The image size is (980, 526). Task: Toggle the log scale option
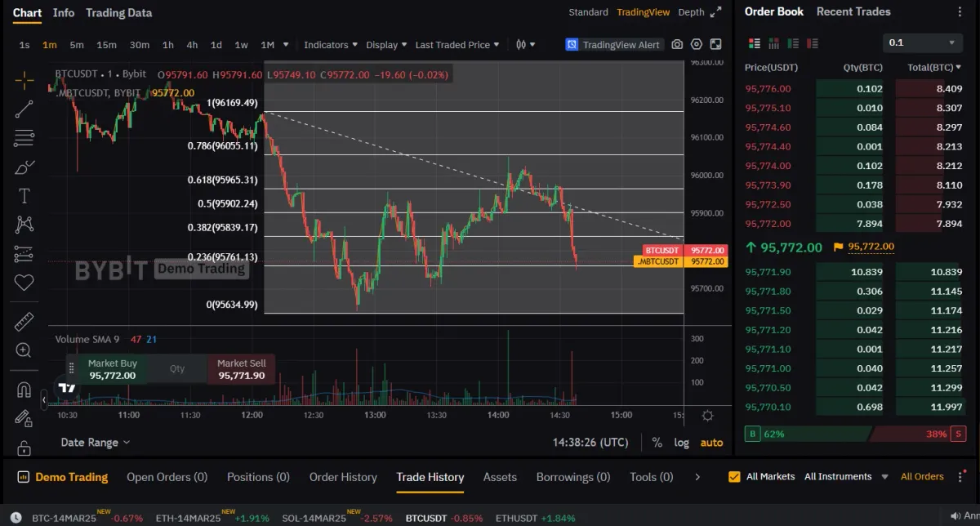click(681, 443)
